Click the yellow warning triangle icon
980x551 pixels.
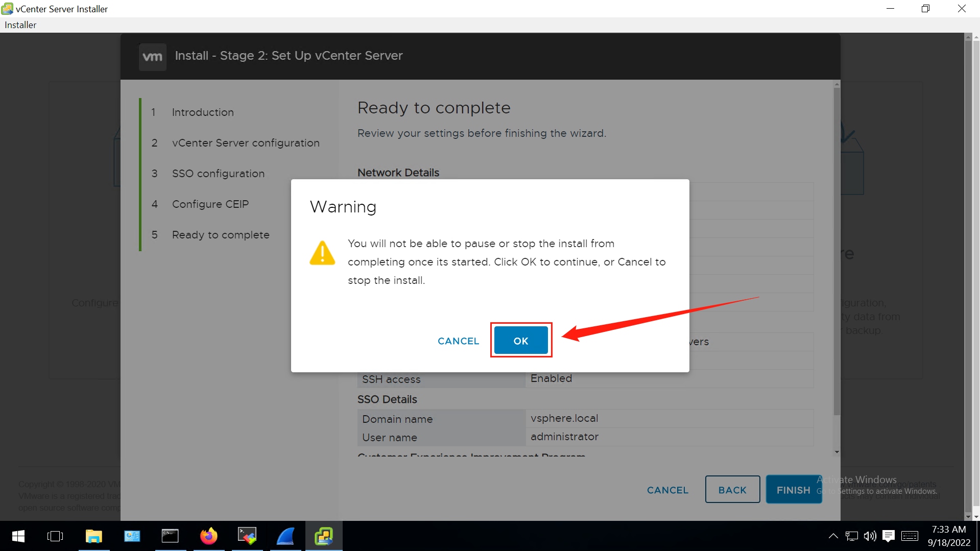322,253
